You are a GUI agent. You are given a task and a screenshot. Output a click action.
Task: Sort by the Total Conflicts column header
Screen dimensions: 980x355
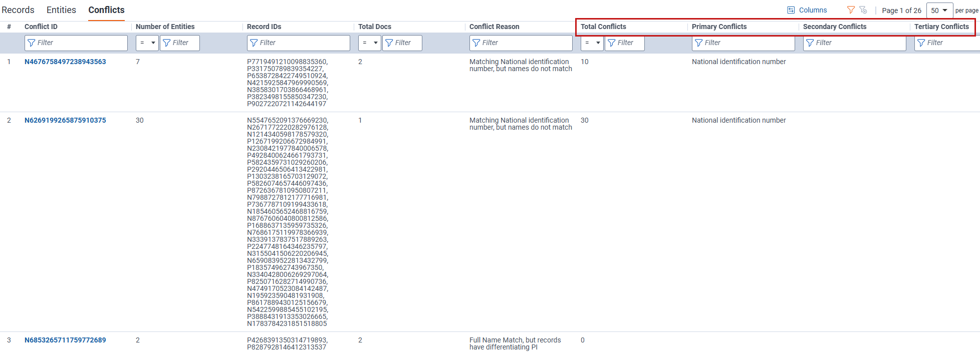coord(603,27)
